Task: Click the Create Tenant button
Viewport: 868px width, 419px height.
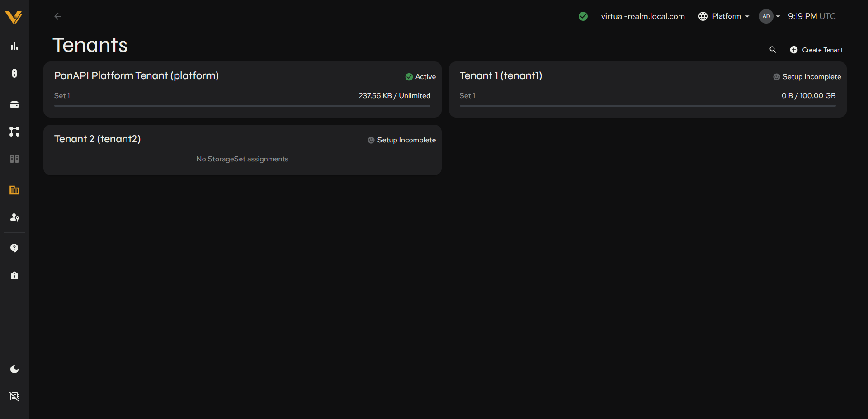Action: [x=816, y=50]
